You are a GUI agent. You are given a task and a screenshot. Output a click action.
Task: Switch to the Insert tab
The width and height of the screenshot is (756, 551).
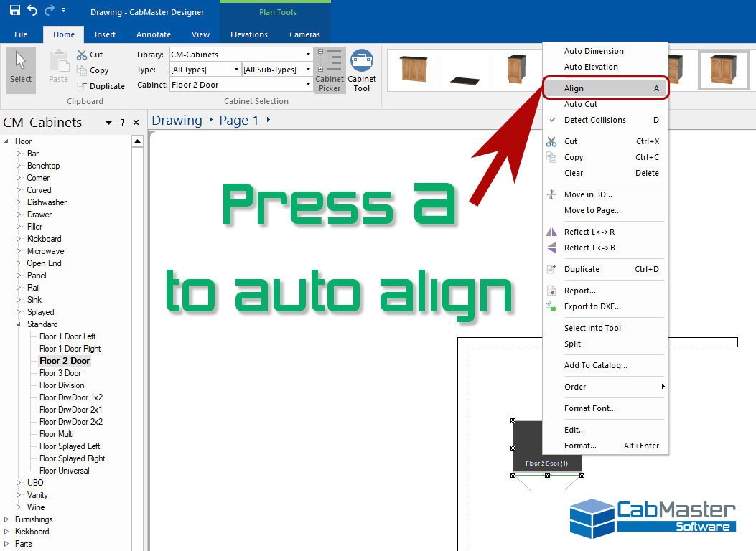click(105, 34)
